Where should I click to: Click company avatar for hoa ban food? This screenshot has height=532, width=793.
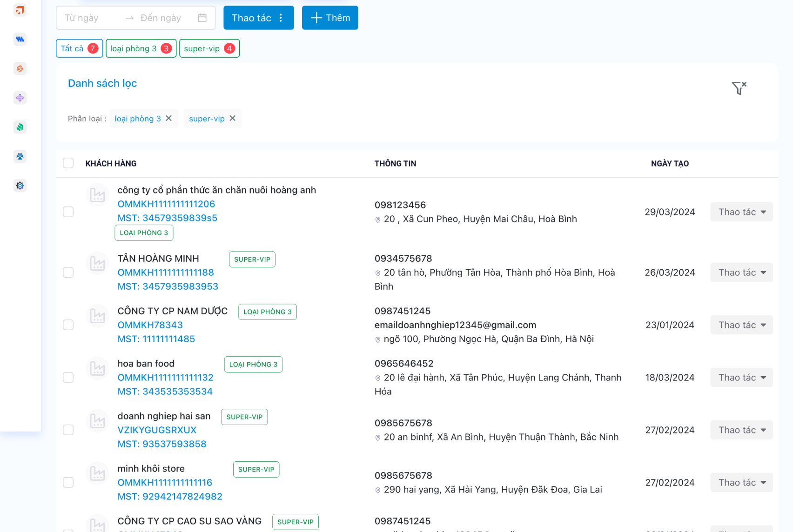[x=97, y=368]
